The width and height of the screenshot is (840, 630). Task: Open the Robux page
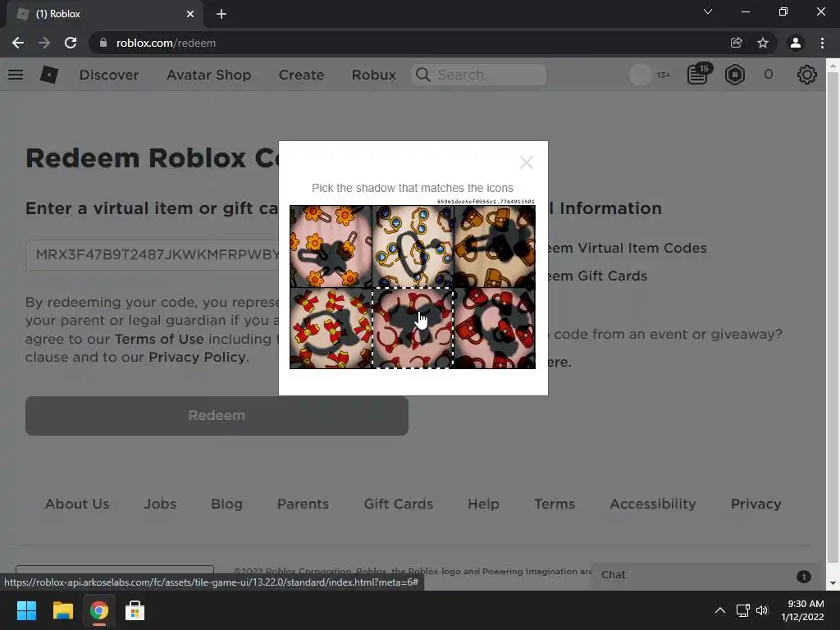point(373,75)
